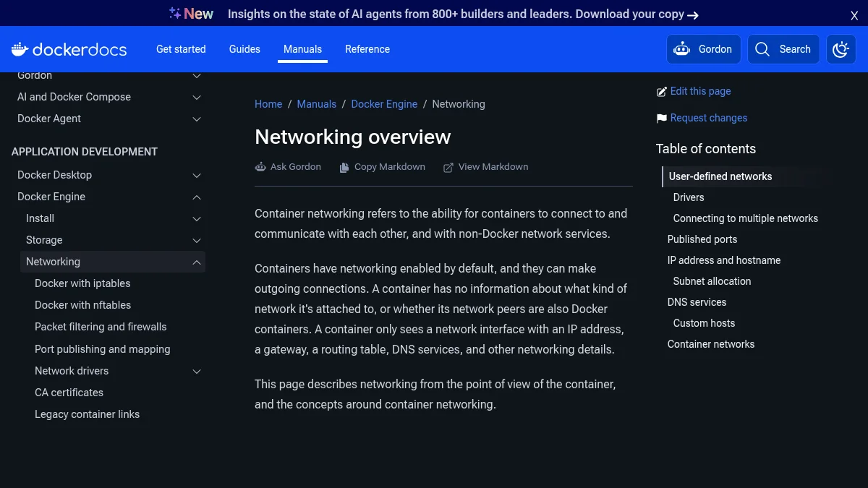Jump to Subnet allocation section

tap(712, 281)
